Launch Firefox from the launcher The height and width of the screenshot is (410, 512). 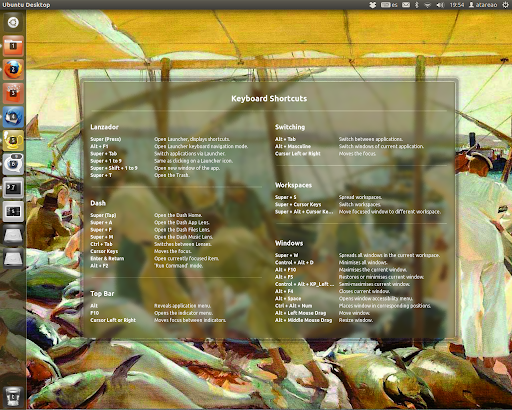click(x=13, y=70)
